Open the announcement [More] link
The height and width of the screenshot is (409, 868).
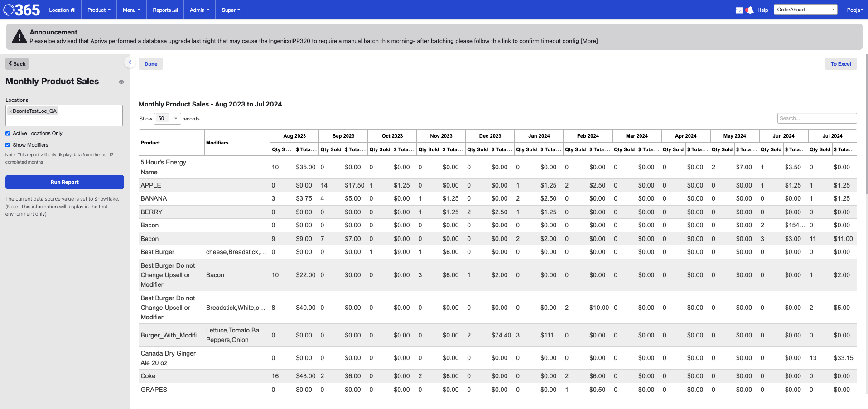pos(589,41)
